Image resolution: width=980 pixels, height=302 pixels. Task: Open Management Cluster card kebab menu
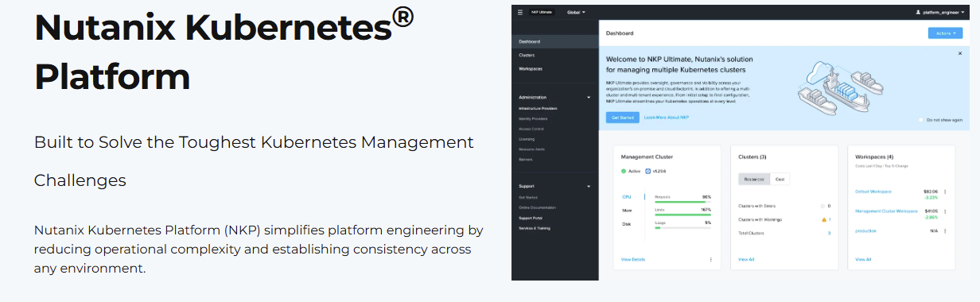tap(711, 259)
